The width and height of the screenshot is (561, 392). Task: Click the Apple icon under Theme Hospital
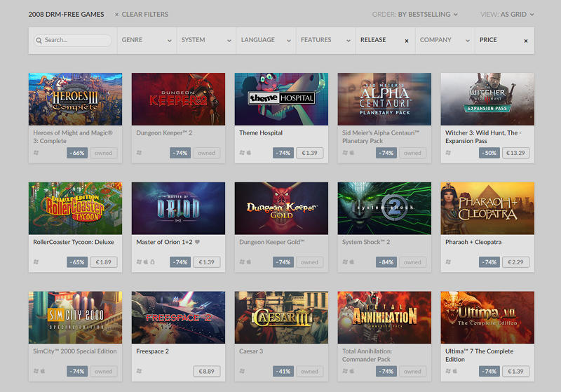(x=248, y=153)
